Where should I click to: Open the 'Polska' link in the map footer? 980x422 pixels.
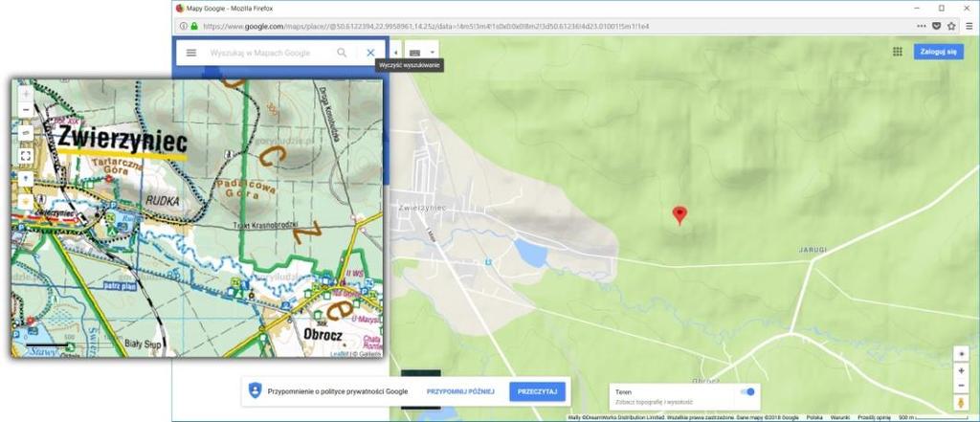tap(814, 417)
